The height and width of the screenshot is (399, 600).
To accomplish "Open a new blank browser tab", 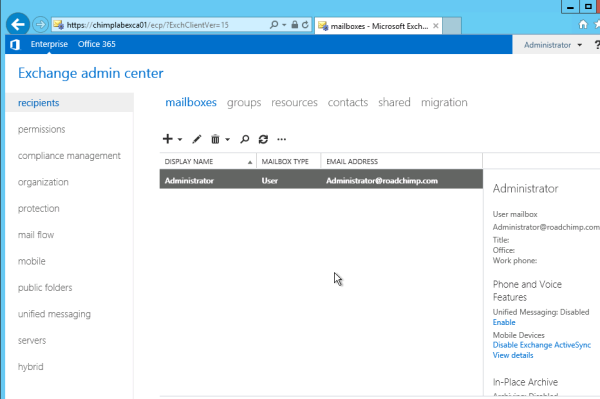I will 452,26.
